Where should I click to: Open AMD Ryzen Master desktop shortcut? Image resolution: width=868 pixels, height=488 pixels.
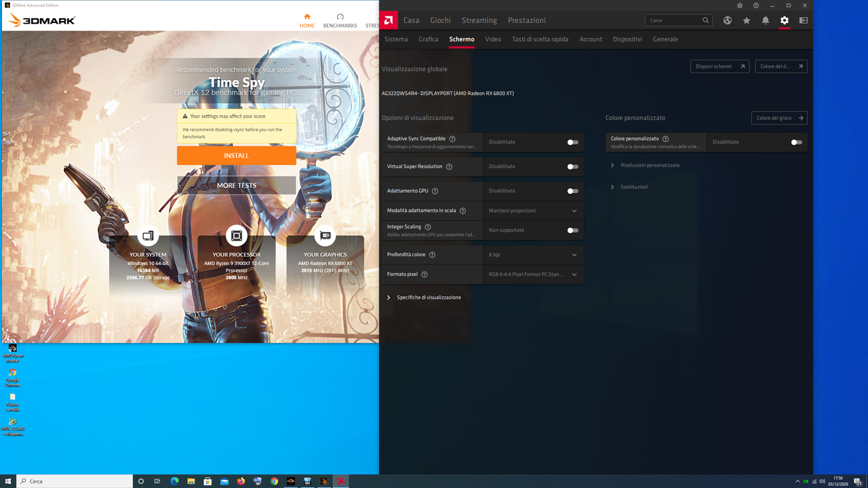pos(12,353)
